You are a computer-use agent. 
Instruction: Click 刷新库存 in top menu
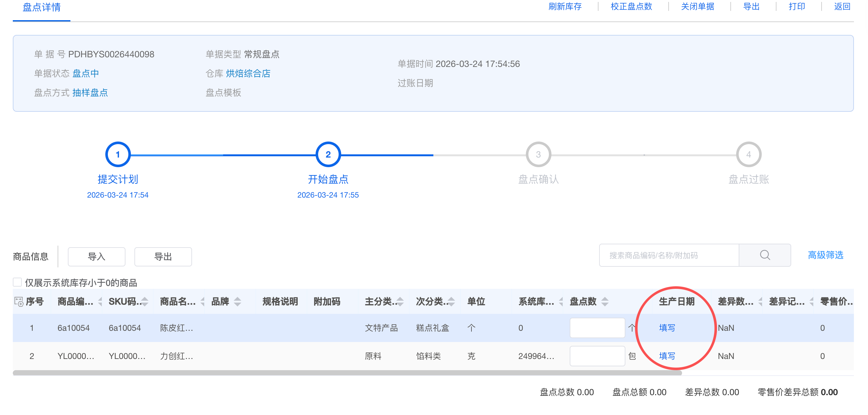(565, 7)
